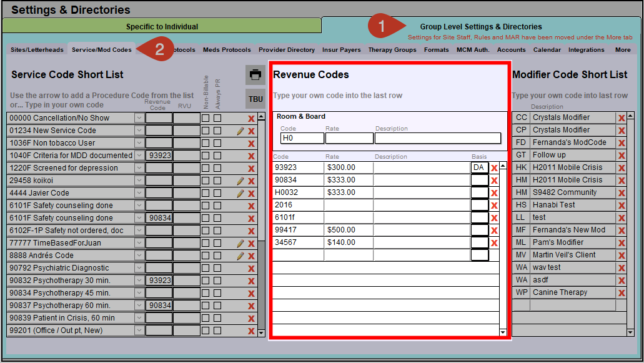The height and width of the screenshot is (363, 644).
Task: Open dropdown for 90832 Psychotherapy 30 min.
Action: 139,281
